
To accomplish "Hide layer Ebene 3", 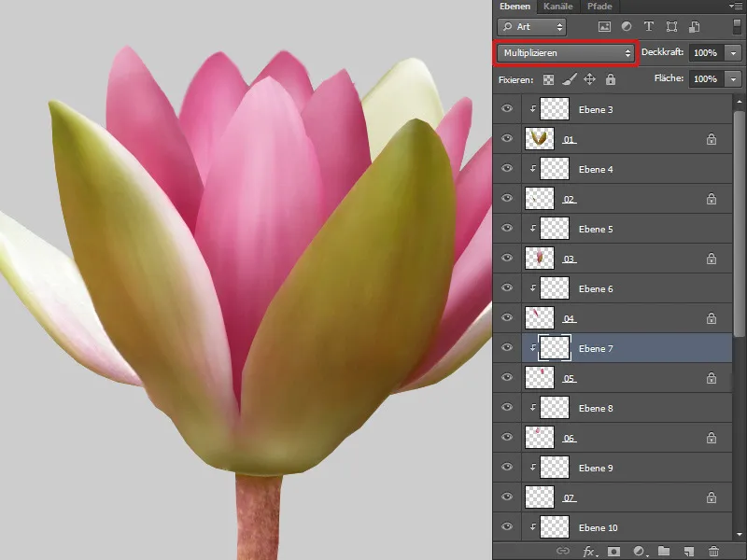I will [x=507, y=108].
